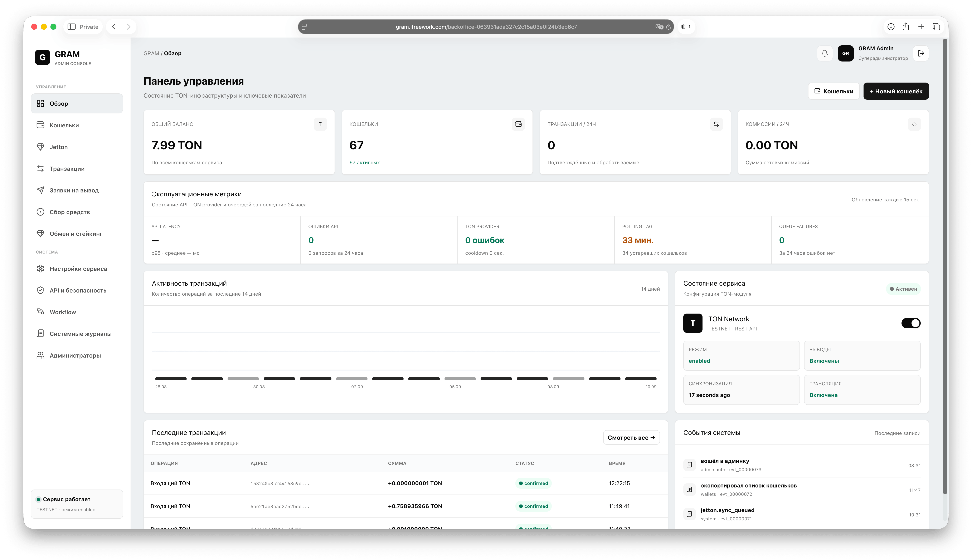Click the enabled value under Режим

click(699, 361)
